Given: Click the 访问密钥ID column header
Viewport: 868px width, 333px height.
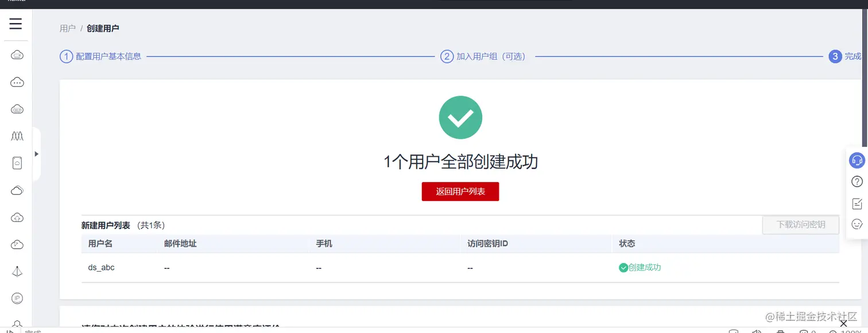Looking at the screenshot, I should [x=487, y=243].
